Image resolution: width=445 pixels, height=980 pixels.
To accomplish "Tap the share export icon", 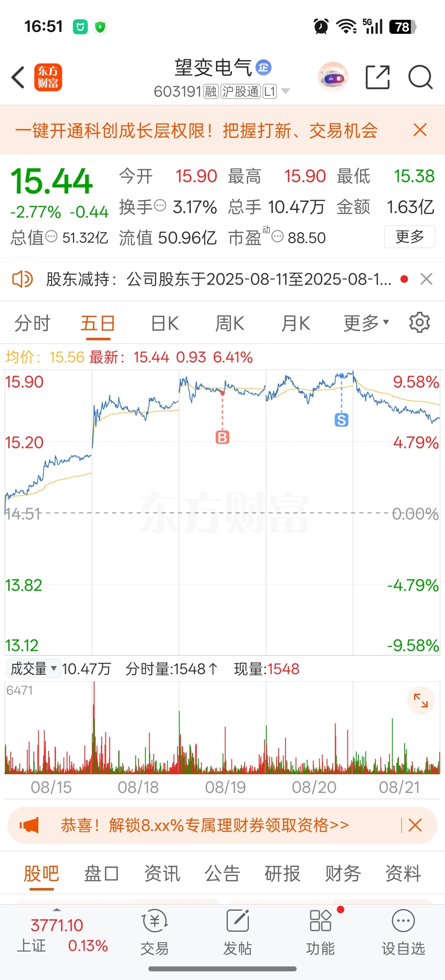I will point(377,77).
